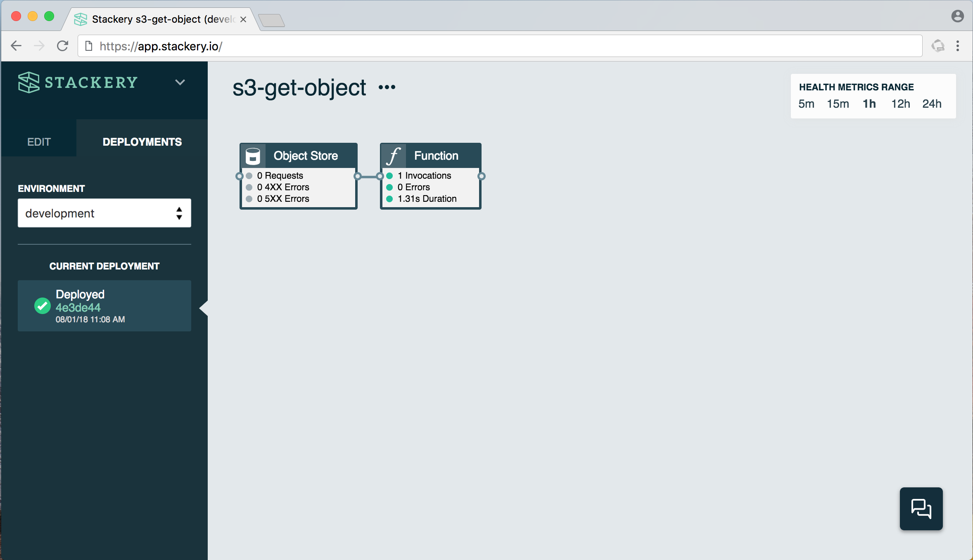Click the back navigation arrow in browser
This screenshot has height=560, width=973.
point(17,45)
